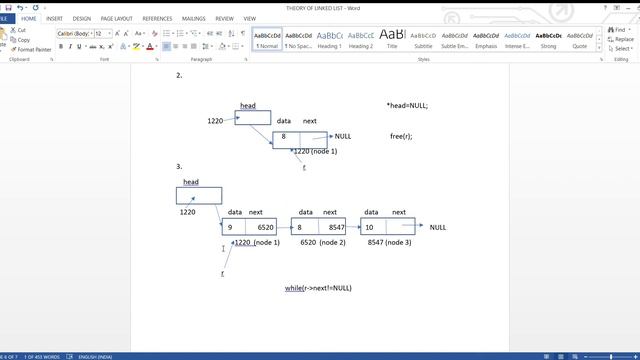Align the paragraph right
The width and height of the screenshot is (640, 360).
tap(185, 47)
